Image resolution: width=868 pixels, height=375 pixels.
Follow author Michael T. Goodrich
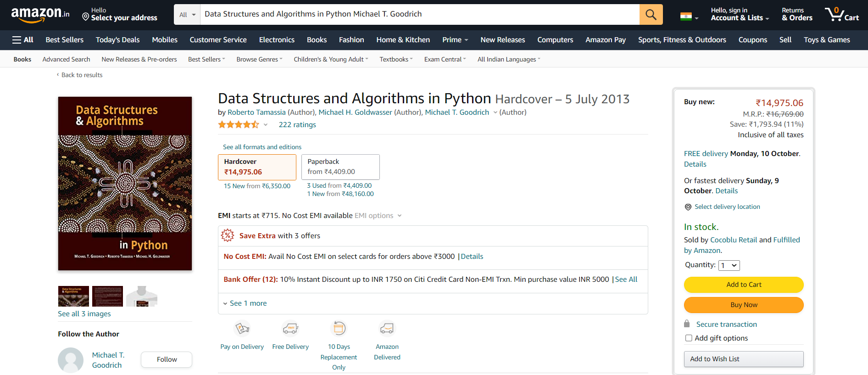167,359
